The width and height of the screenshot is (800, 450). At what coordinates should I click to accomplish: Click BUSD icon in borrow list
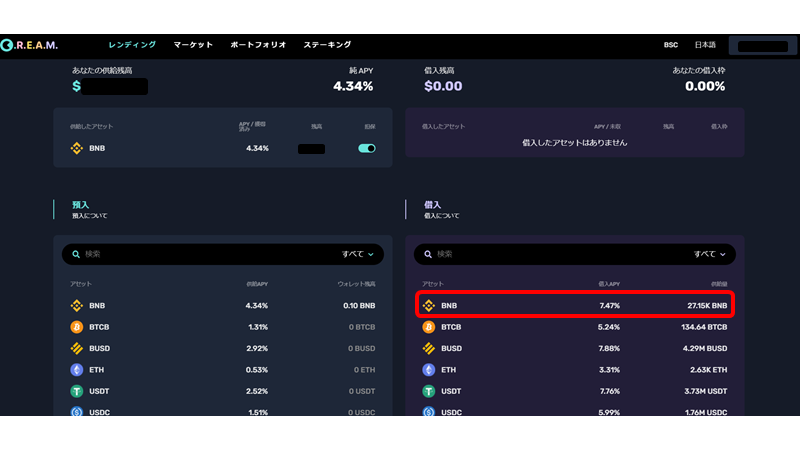click(429, 348)
